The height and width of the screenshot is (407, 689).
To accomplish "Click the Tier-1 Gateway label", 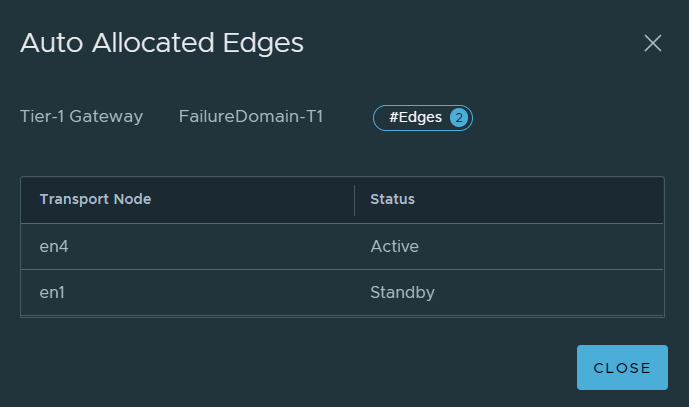I will [82, 116].
